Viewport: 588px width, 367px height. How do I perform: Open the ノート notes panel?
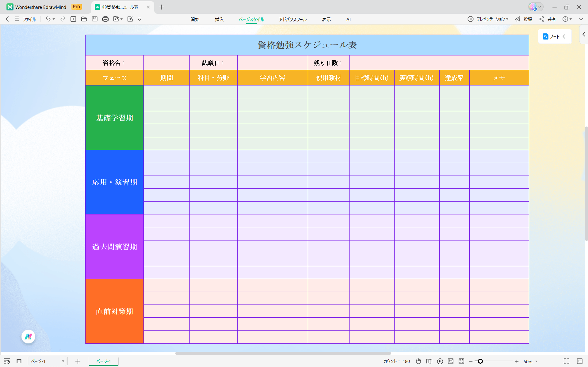coord(554,36)
